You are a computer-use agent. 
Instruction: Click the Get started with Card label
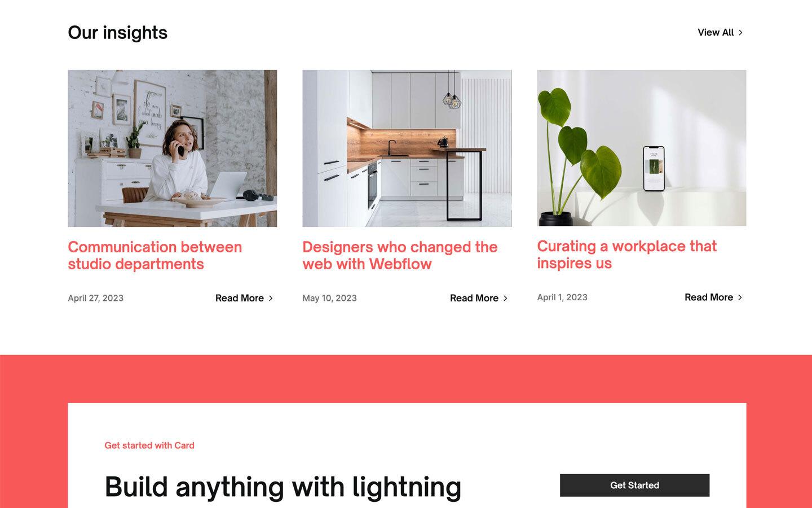[149, 445]
